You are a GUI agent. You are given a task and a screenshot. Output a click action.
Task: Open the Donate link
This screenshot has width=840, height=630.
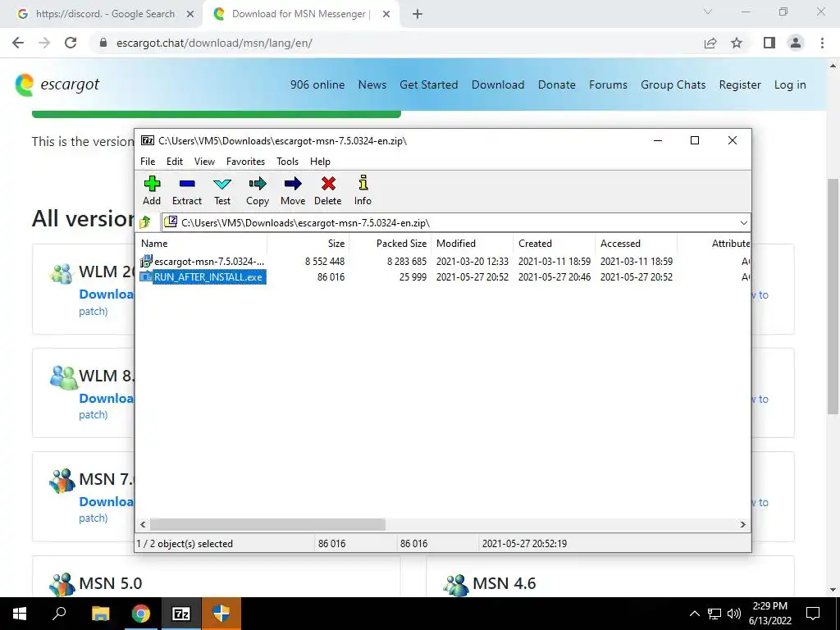pos(557,84)
